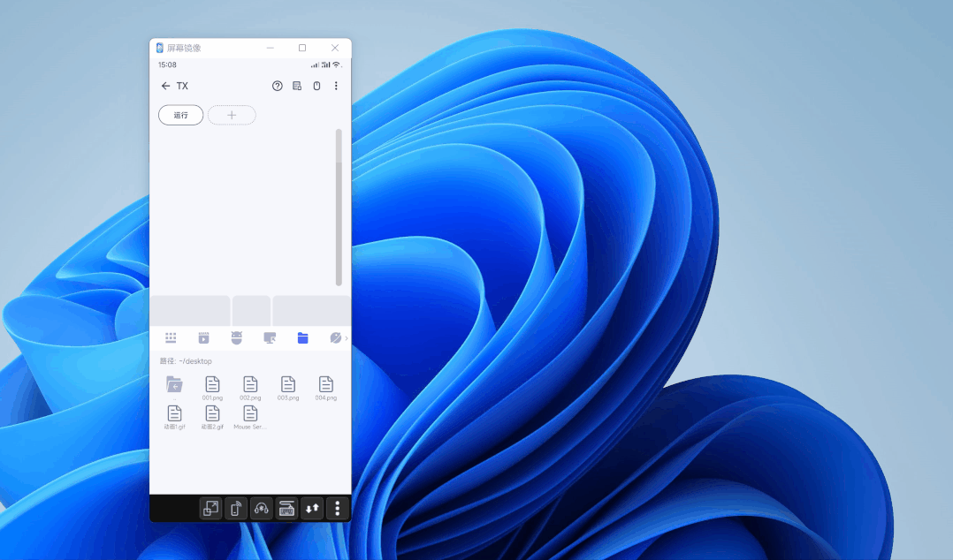Viewport: 953px width, 560px height.
Task: Open the Mouse Ser... file
Action: point(250,417)
